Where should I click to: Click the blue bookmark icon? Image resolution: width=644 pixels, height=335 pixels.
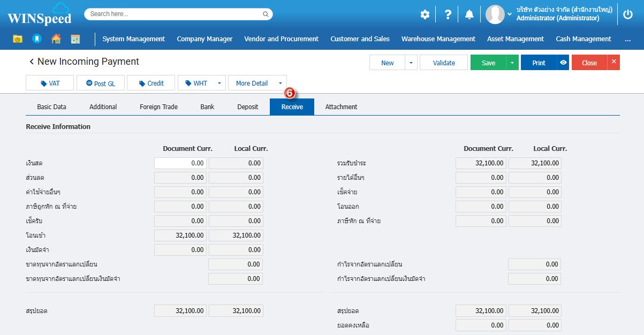coord(36,39)
